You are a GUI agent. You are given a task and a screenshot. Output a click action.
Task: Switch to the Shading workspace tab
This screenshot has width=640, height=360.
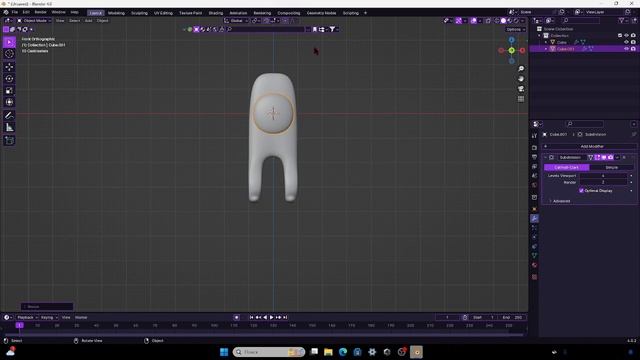coord(216,13)
